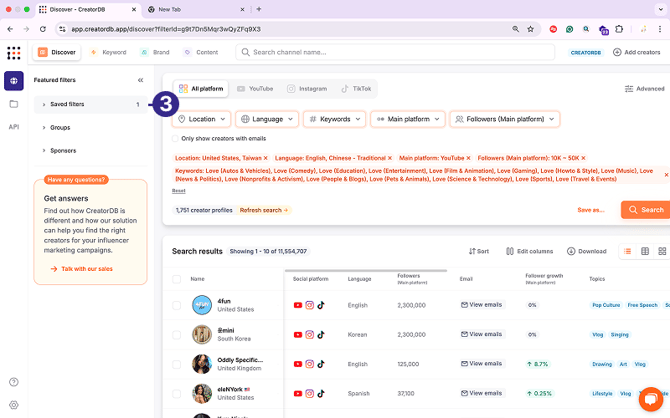Viewport: 670px width, 418px height.
Task: Open browser tab list dropdown arrow
Action: (661, 9)
